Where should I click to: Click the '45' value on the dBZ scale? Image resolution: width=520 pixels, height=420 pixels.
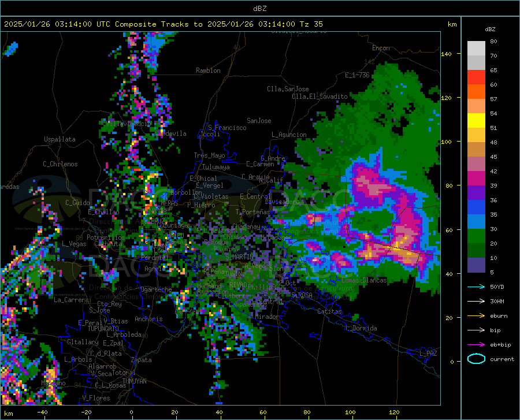[493, 157]
